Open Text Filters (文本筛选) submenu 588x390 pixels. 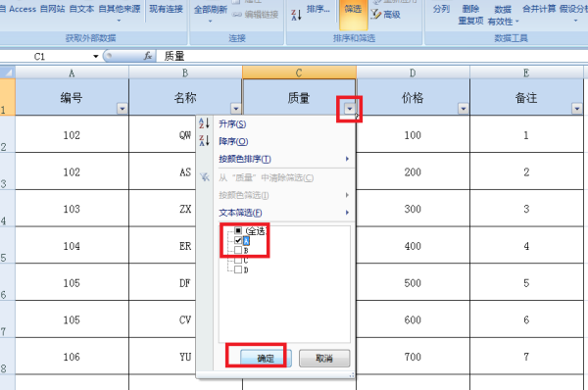275,213
